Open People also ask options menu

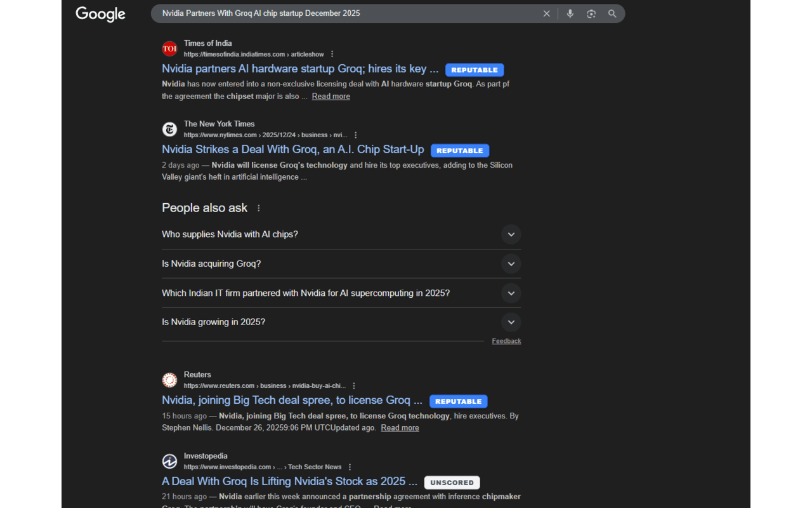259,208
